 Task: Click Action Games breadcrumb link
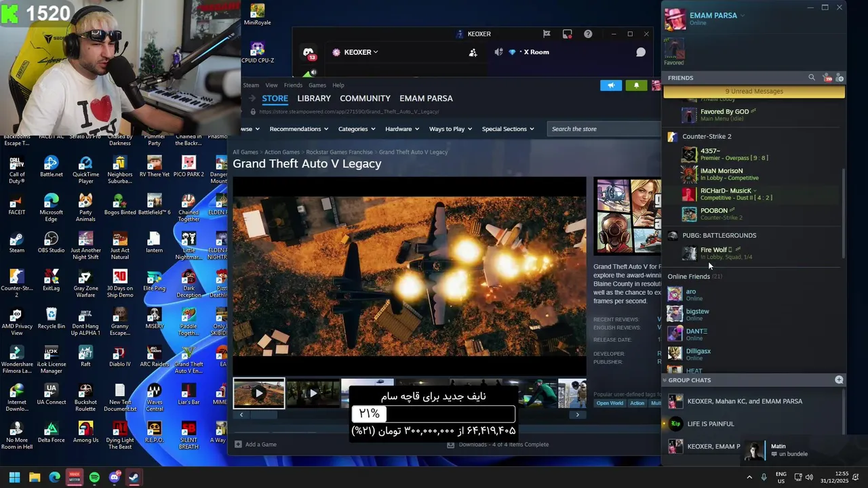(282, 152)
